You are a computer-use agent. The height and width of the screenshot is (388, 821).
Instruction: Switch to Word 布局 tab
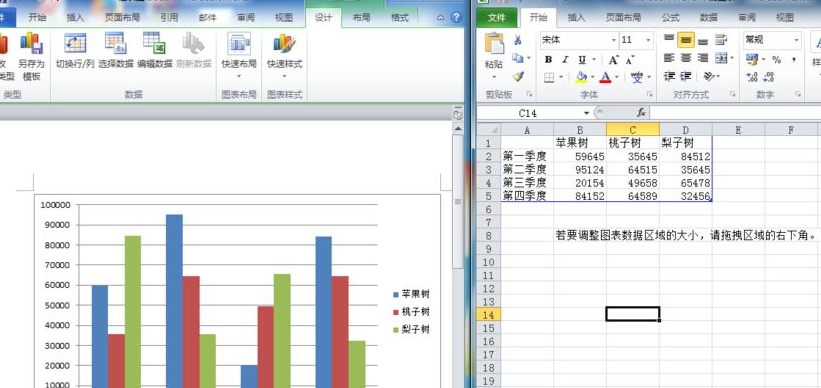coord(361,18)
